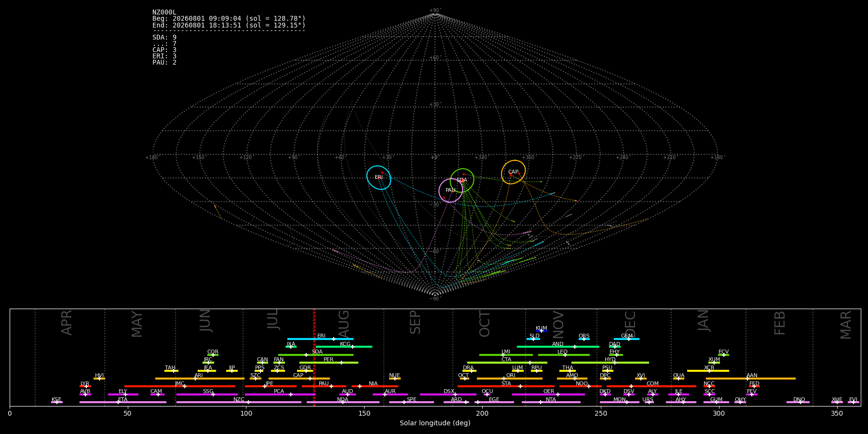Click the orange CAP radiant circle on sky map

514,172
